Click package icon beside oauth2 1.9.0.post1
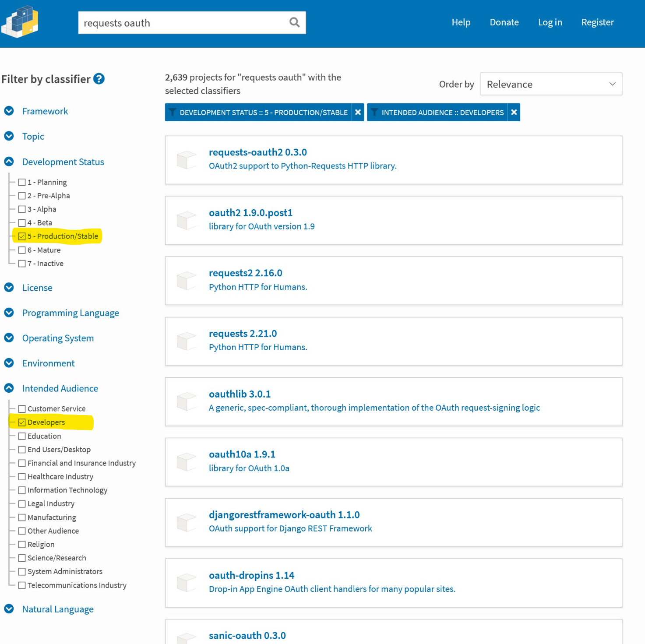Screen dimensions: 645x644 [187, 220]
